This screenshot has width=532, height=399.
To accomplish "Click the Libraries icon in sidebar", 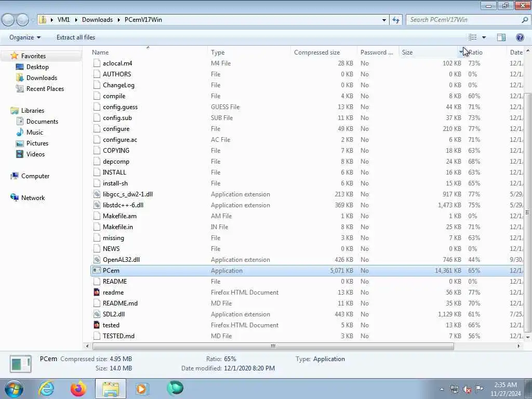I will tap(14, 110).
